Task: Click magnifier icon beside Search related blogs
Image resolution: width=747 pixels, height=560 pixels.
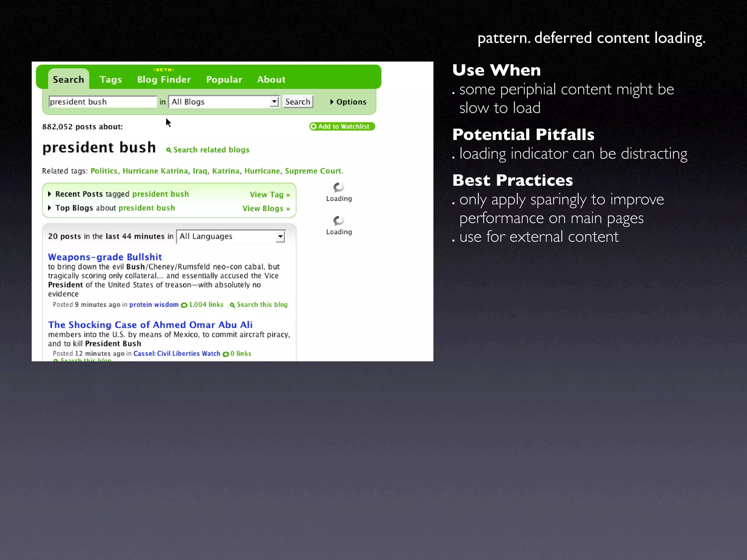Action: [x=169, y=150]
